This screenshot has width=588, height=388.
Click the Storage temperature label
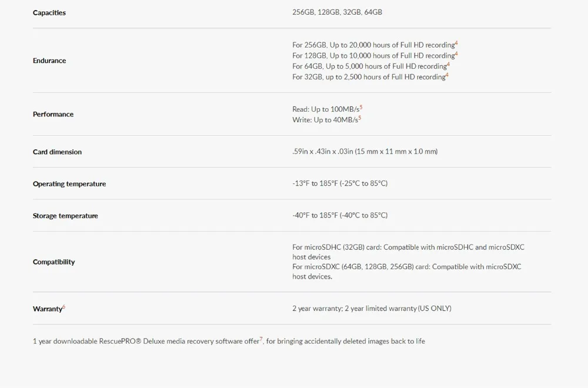(x=65, y=216)
